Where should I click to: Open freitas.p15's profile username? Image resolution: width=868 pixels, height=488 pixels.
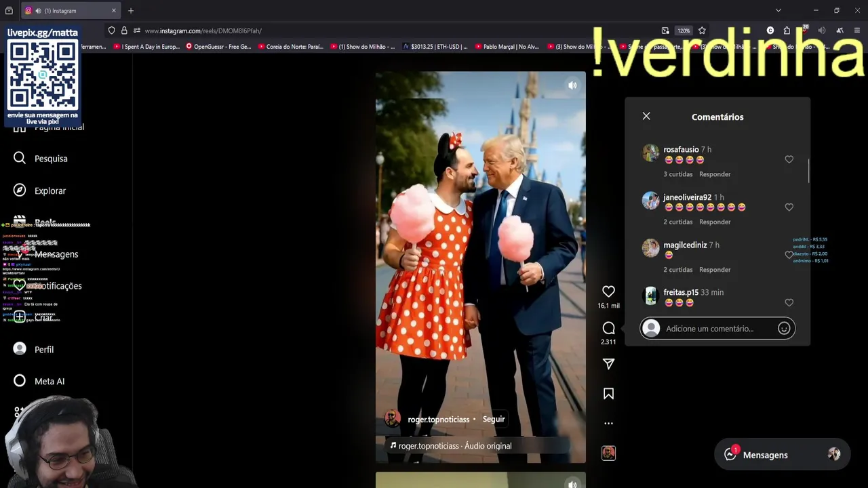click(681, 292)
